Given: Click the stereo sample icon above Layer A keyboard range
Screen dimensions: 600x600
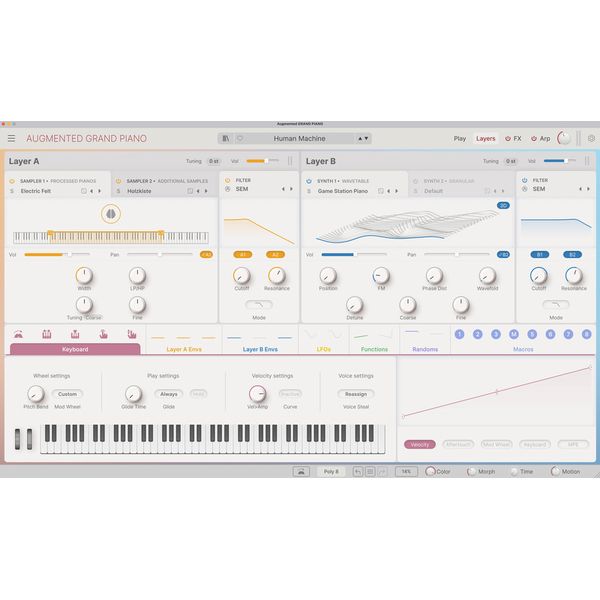Looking at the screenshot, I should 111,214.
